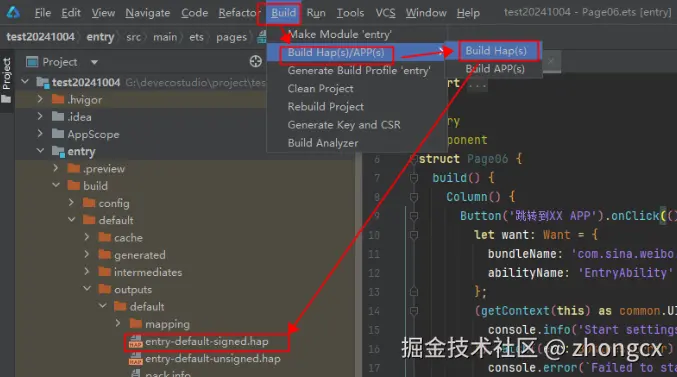Open the Edit menu
This screenshot has height=377, width=677.
[71, 13]
